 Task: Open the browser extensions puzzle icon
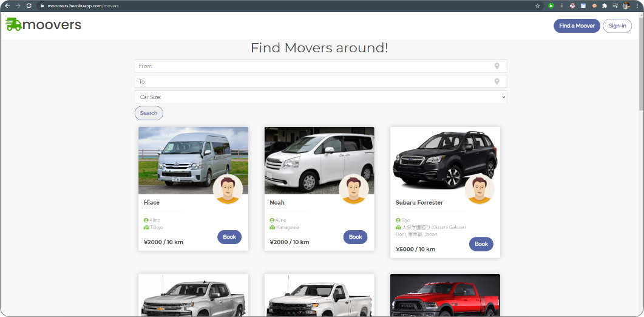pos(605,5)
